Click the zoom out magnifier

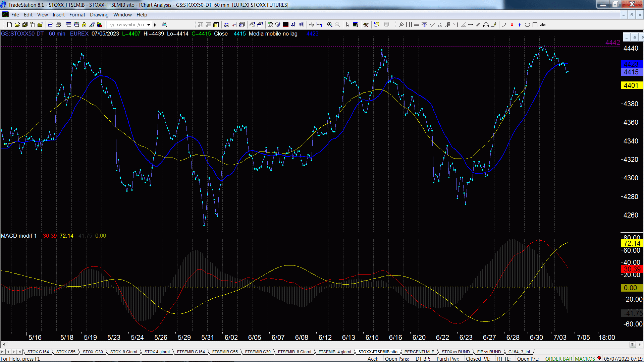click(x=337, y=25)
